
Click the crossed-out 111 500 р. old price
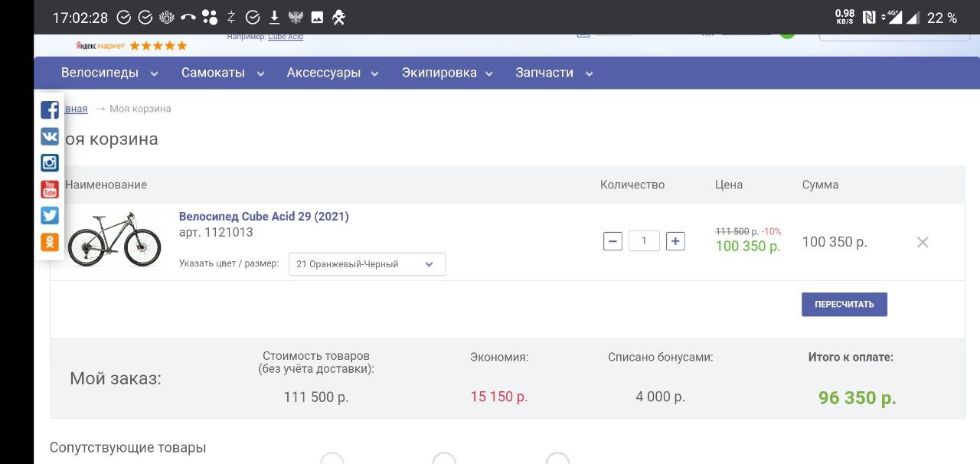737,231
